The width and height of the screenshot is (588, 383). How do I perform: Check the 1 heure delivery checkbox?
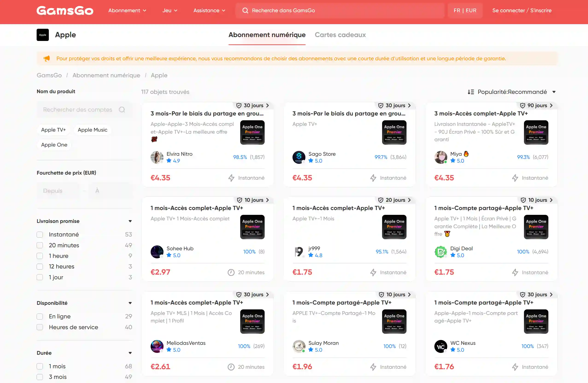coord(40,256)
